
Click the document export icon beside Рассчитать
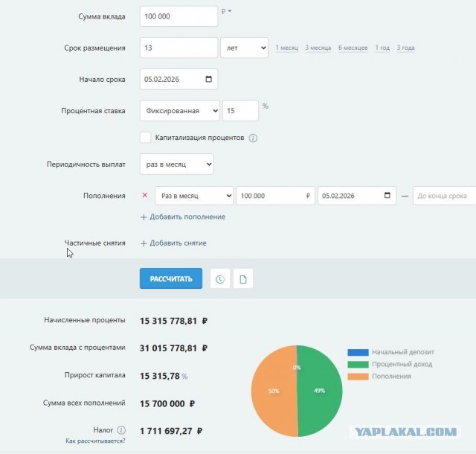[x=243, y=278]
